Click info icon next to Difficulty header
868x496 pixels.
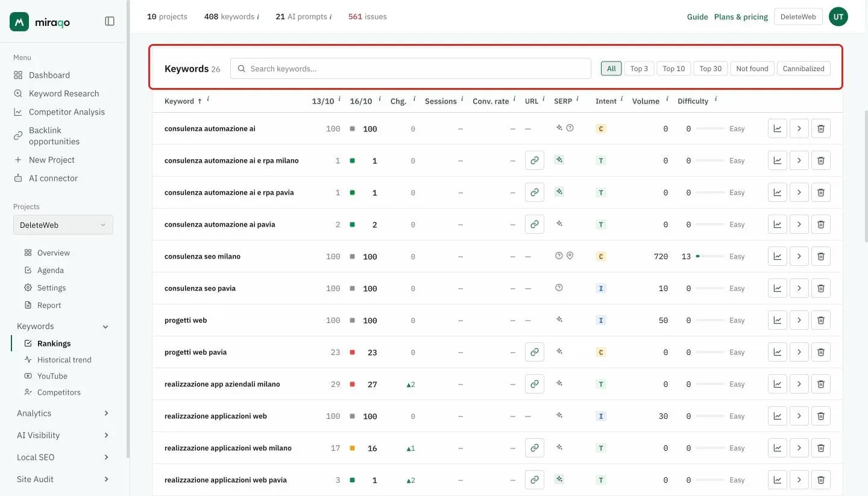715,99
